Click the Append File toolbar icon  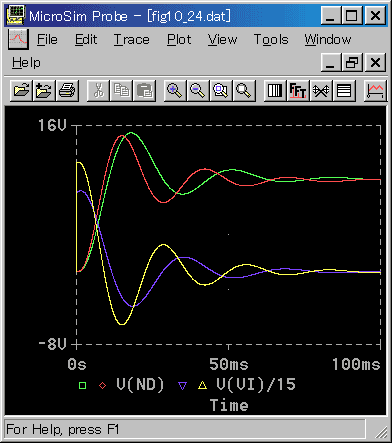click(x=44, y=90)
